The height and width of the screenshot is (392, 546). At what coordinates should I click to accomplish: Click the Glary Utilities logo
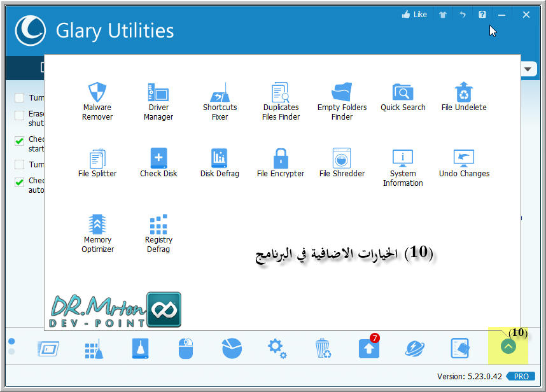tap(31, 31)
